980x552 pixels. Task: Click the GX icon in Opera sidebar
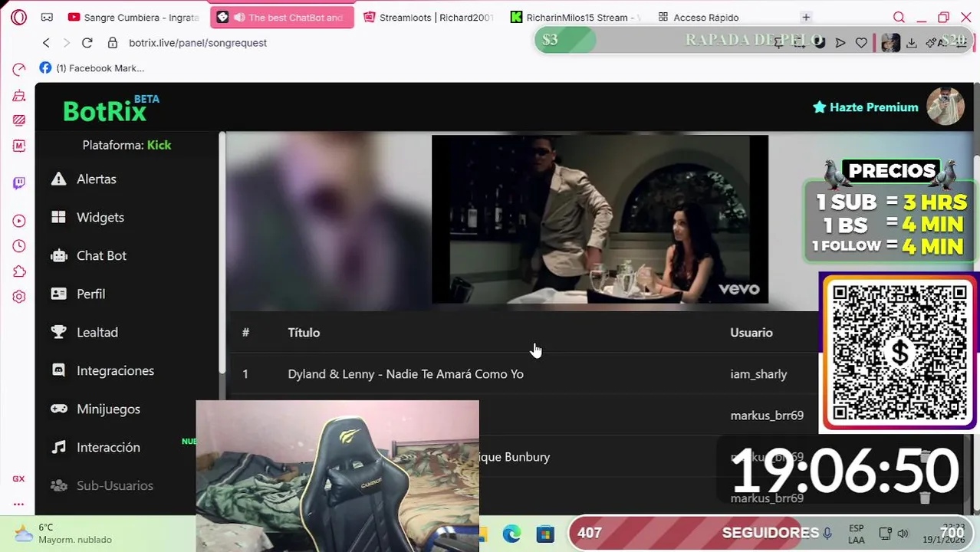[x=18, y=478]
